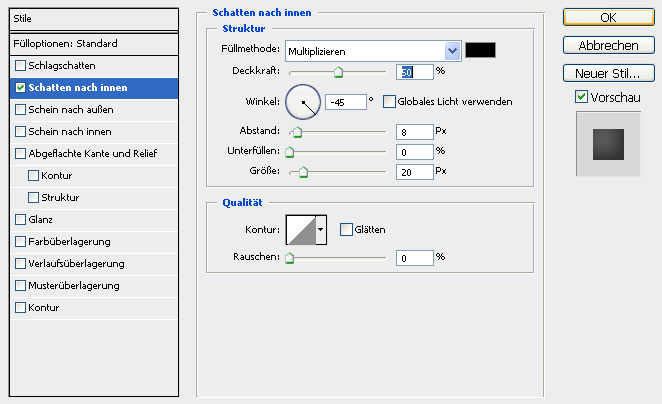Enable the Glätten checkbox

click(x=346, y=230)
